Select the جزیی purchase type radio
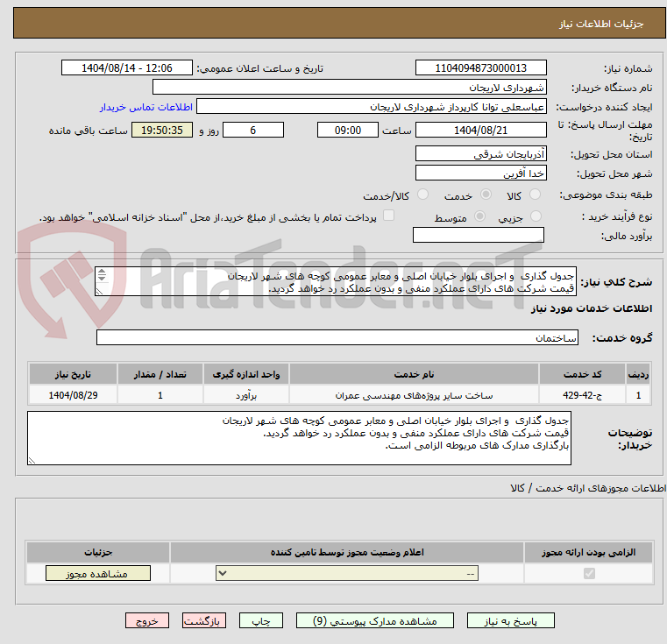667x644 pixels. 536,216
